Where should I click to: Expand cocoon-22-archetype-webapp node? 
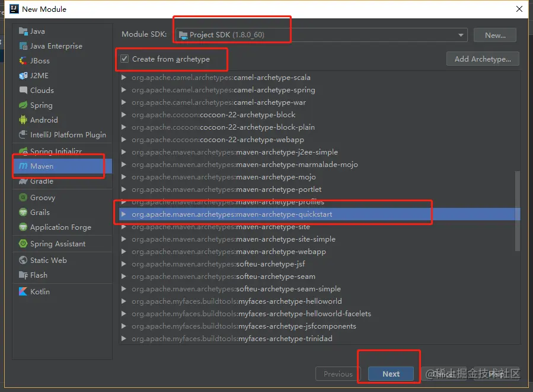[124, 140]
